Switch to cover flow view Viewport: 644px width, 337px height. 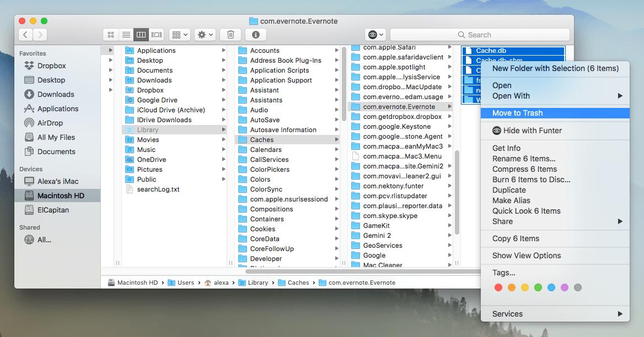[x=157, y=34]
